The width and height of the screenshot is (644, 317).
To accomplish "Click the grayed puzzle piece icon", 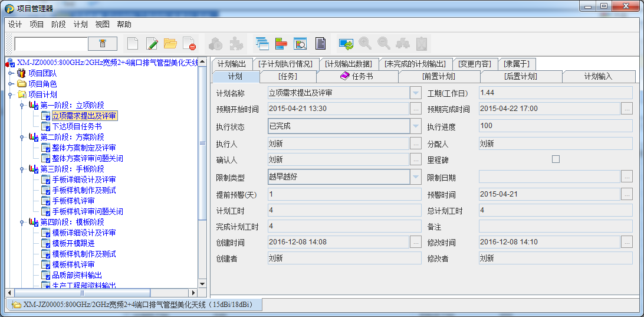I will click(236, 43).
